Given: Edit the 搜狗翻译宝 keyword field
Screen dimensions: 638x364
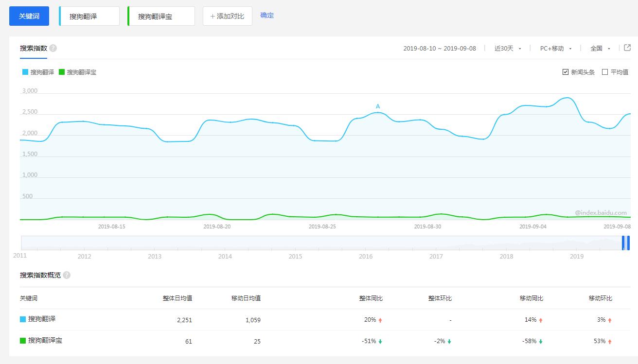Looking at the screenshot, I should [x=161, y=16].
